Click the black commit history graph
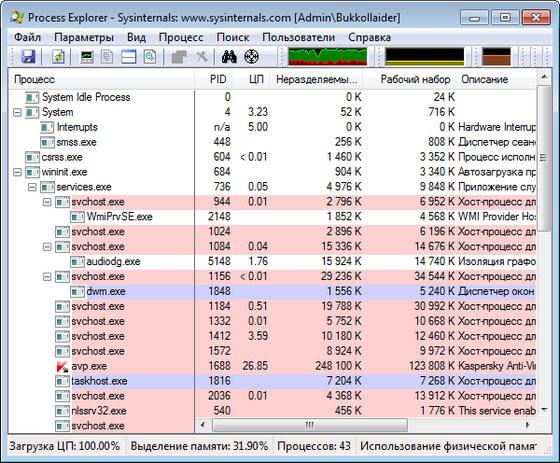 pos(425,57)
